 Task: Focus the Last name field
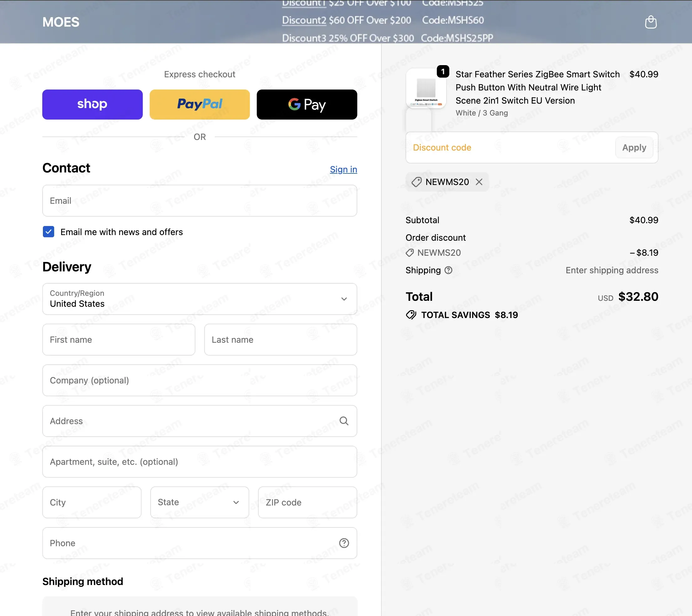click(x=281, y=340)
